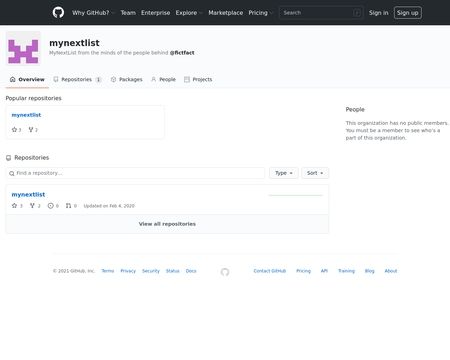The width and height of the screenshot is (450, 360).
Task: Open the Status footer link
Action: [173, 271]
